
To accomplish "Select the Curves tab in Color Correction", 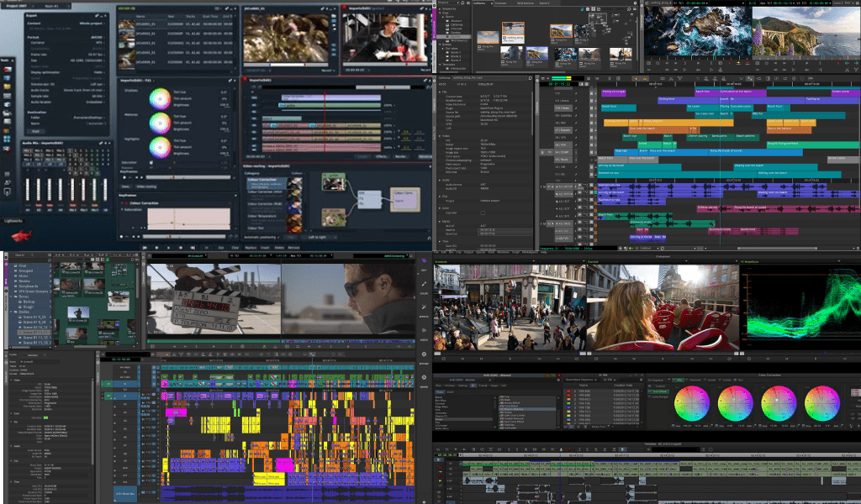I will [x=726, y=380].
